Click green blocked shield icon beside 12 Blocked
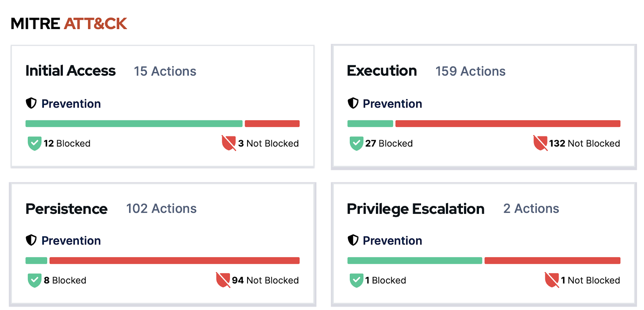Image resolution: width=644 pixels, height=310 pixels. pos(35,143)
